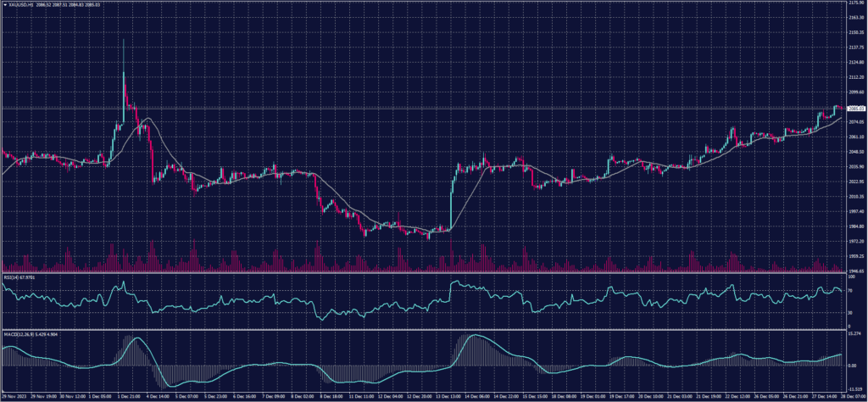This screenshot has height=402, width=868.
Task: Click the 1997.40 price scale label
Action: point(856,211)
